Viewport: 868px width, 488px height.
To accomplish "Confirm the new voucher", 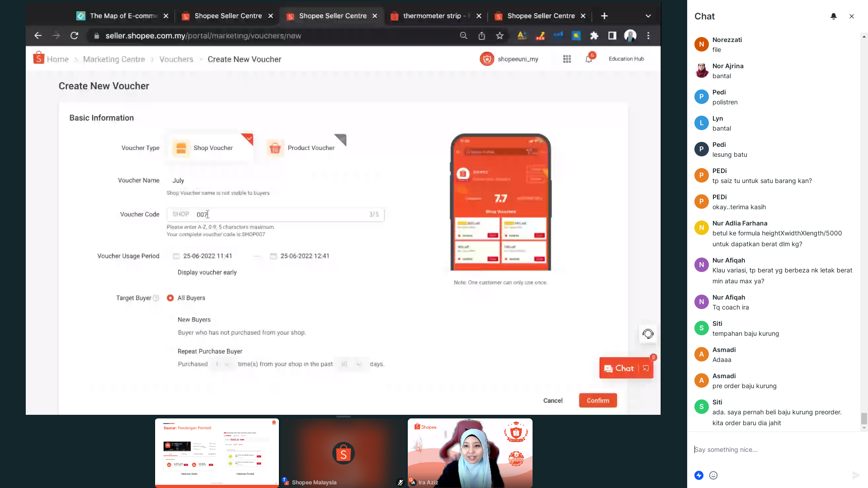I will click(x=598, y=400).
